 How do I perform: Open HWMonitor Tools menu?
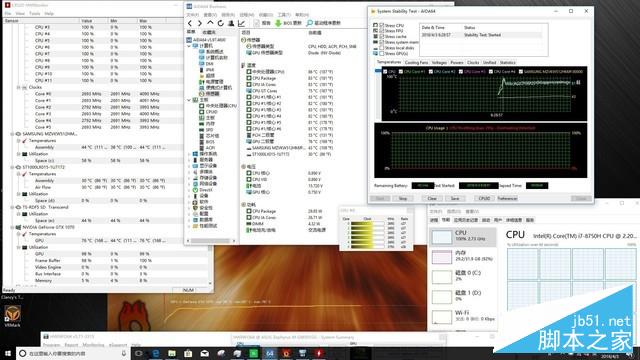pos(35,13)
